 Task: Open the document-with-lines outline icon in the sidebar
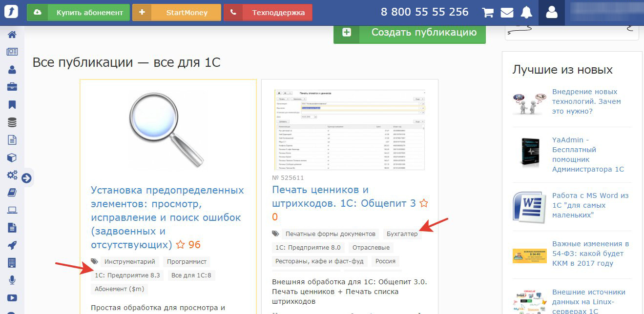12,140
